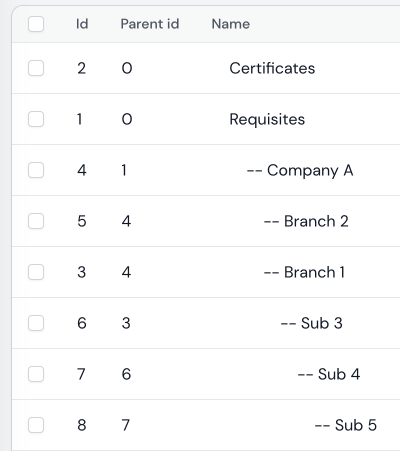Click the Parent id column header
400x451 pixels.
(150, 24)
